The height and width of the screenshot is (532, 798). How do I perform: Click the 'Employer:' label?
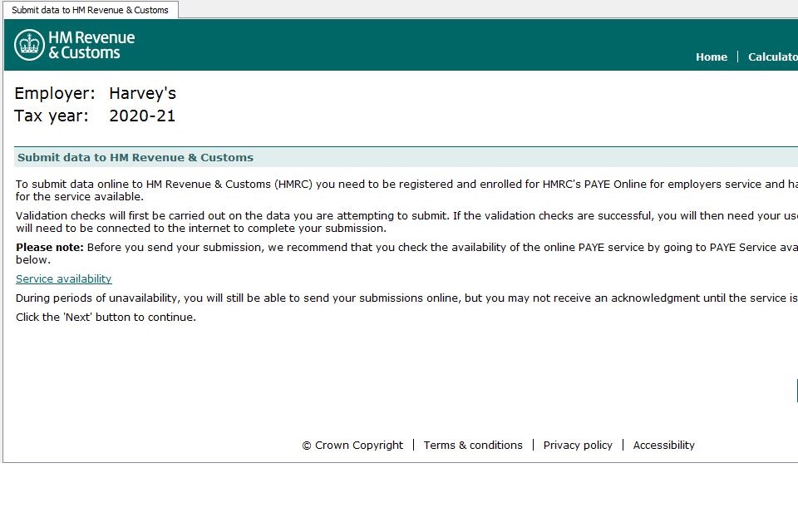55,93
